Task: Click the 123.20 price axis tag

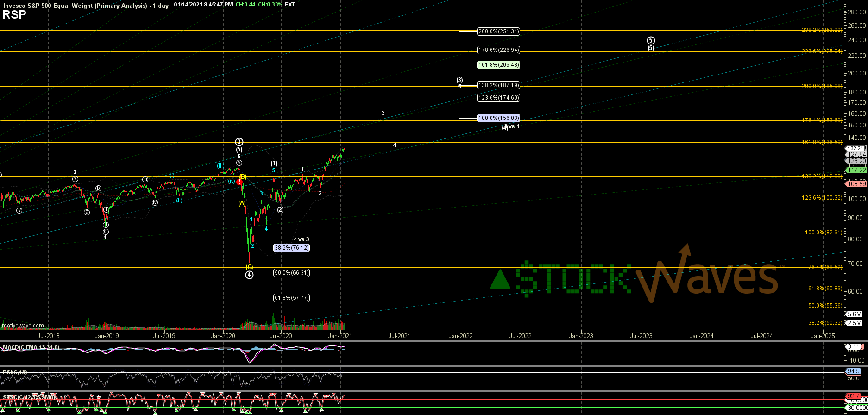Action: (x=856, y=161)
